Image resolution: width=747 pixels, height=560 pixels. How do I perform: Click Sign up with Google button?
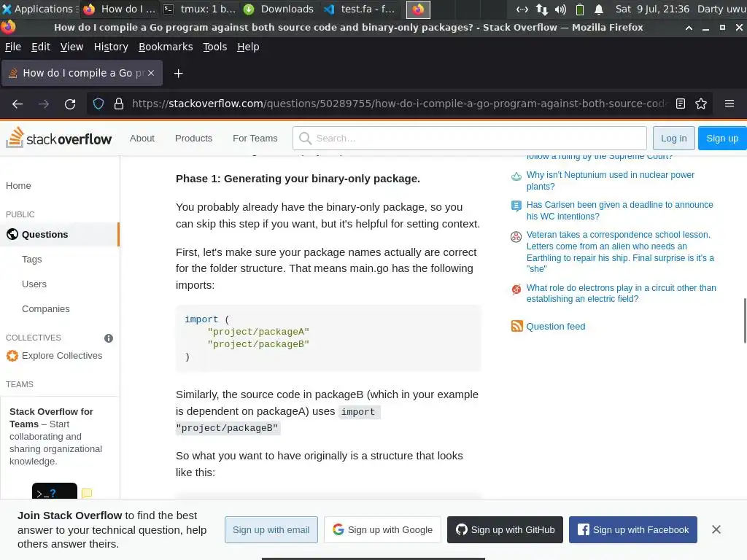pyautogui.click(x=382, y=529)
